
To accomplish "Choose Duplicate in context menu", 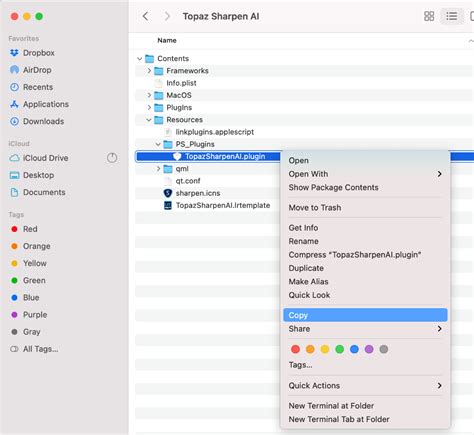I will 365,268.
